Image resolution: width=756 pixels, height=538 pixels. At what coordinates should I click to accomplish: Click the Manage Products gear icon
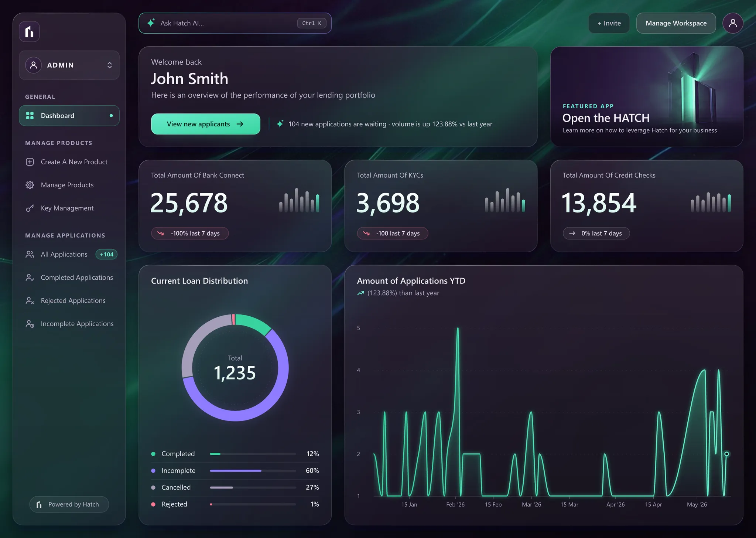(30, 185)
